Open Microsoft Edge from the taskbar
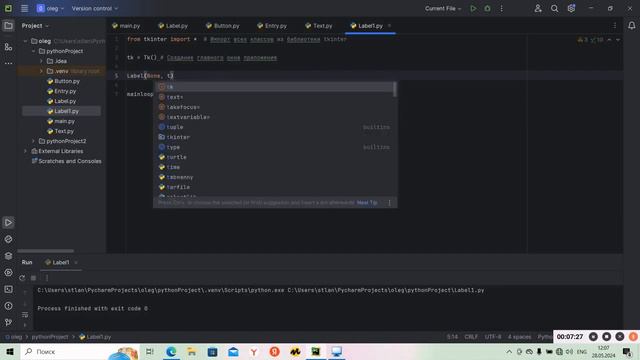Screen dimensions: 640x360 point(171,351)
